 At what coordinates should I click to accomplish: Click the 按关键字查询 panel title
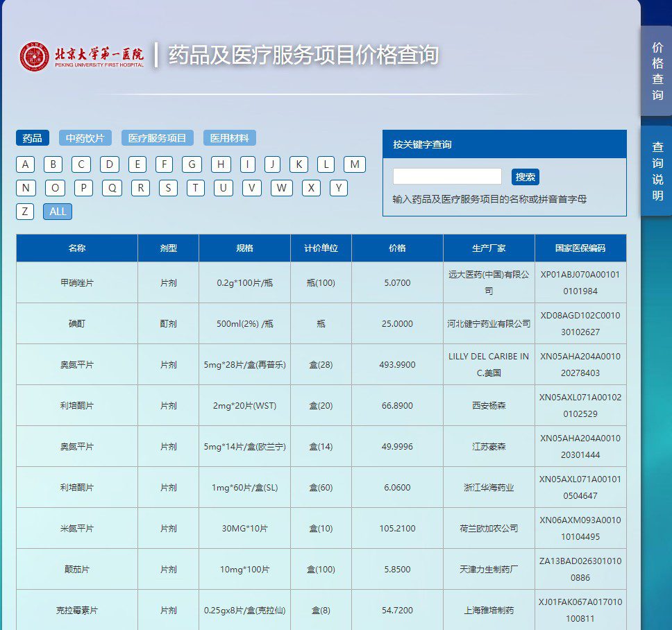tap(422, 144)
